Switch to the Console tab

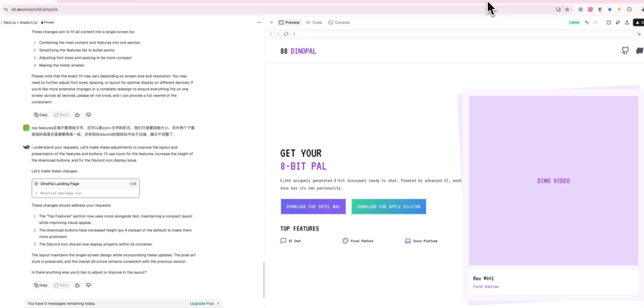click(339, 23)
